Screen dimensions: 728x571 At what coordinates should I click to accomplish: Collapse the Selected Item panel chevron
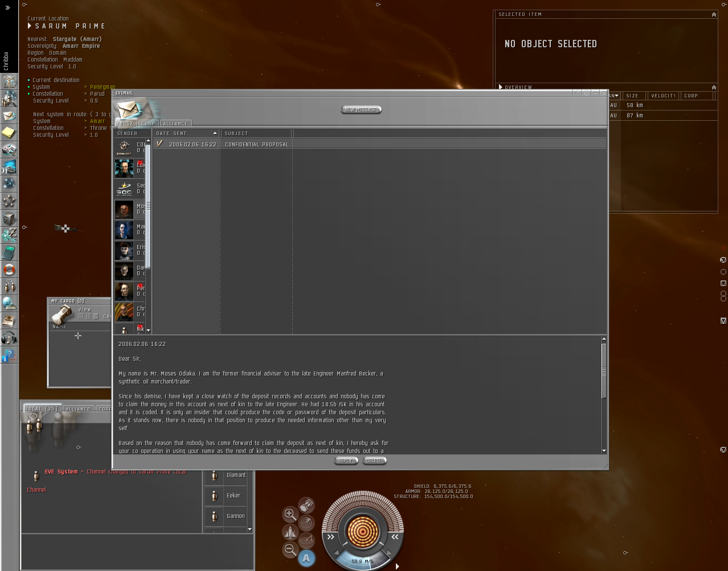pos(714,14)
